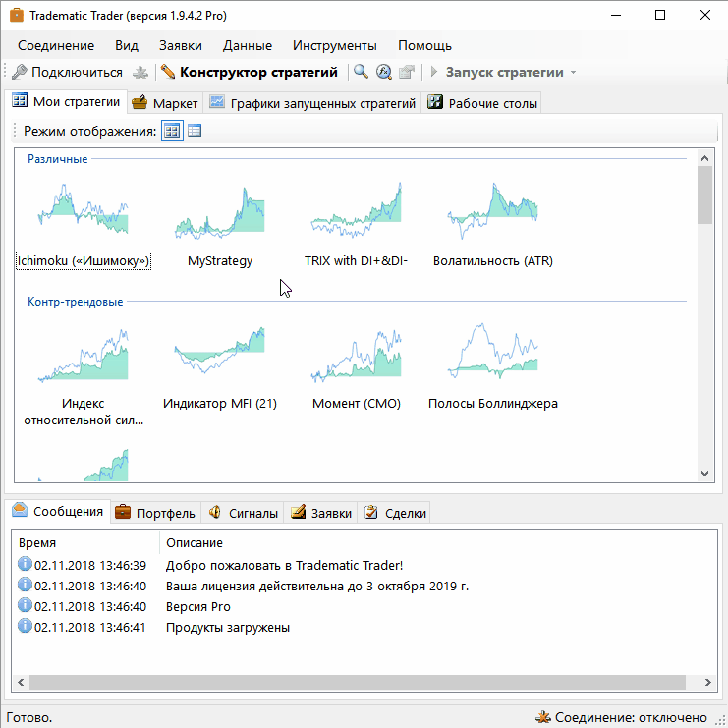This screenshot has width=728, height=728.
Task: Open the Заявки menu in menu bar
Action: pos(180,45)
